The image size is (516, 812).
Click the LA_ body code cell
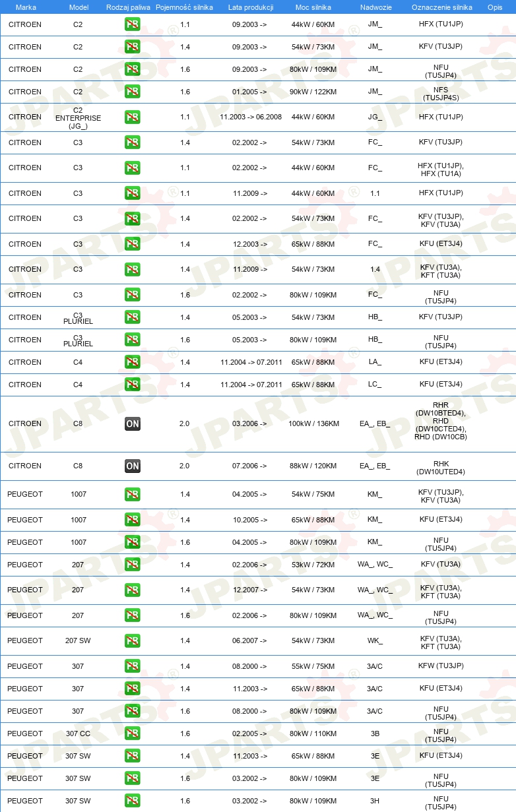(375, 362)
